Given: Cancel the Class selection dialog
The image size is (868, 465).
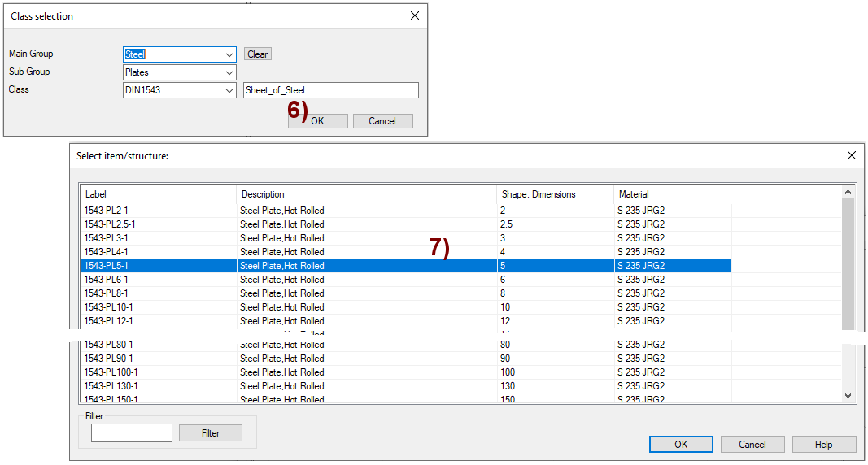Looking at the screenshot, I should [x=382, y=121].
